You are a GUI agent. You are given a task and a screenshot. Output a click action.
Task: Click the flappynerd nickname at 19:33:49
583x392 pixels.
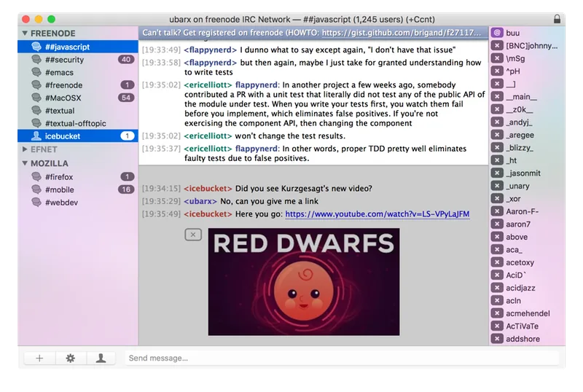(x=211, y=50)
